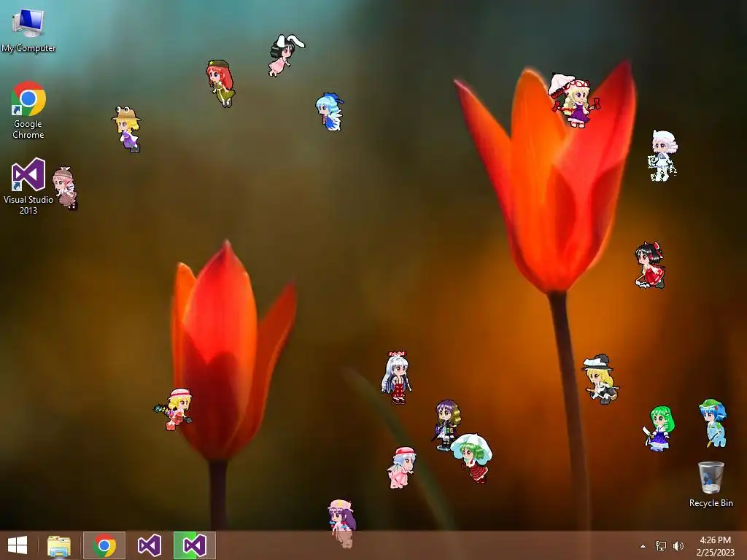Image resolution: width=747 pixels, height=560 pixels.
Task: Click the green-haired mascot in blue dress
Action: 659,429
